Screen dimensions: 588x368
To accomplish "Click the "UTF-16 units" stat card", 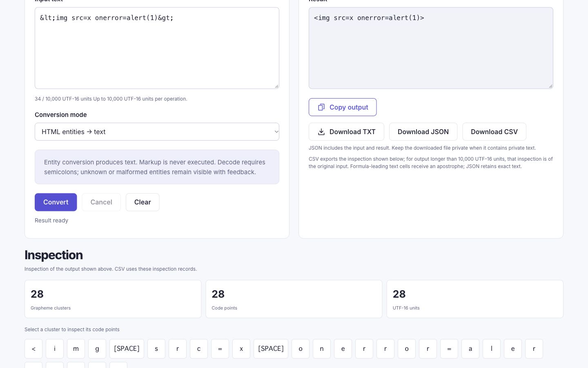I will pos(475,299).
